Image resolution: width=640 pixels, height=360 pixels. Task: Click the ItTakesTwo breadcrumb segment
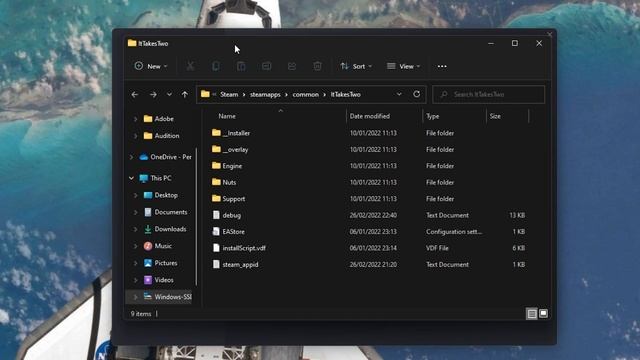[345, 94]
